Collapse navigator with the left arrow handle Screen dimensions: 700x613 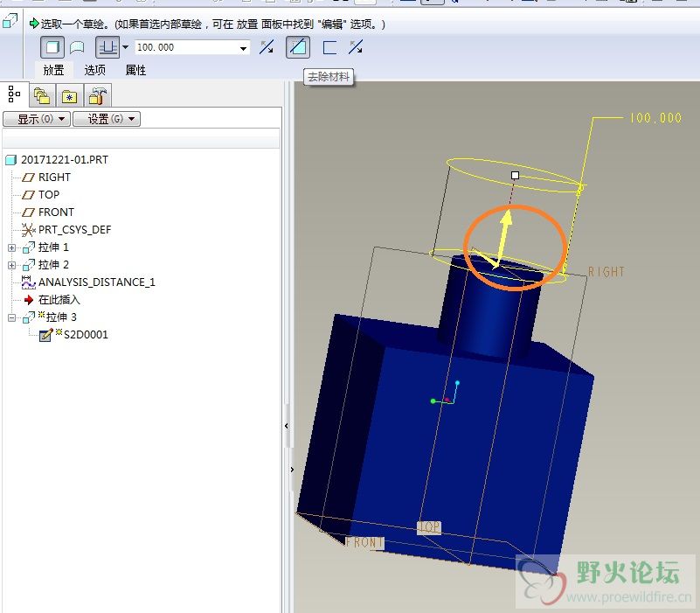[x=286, y=426]
